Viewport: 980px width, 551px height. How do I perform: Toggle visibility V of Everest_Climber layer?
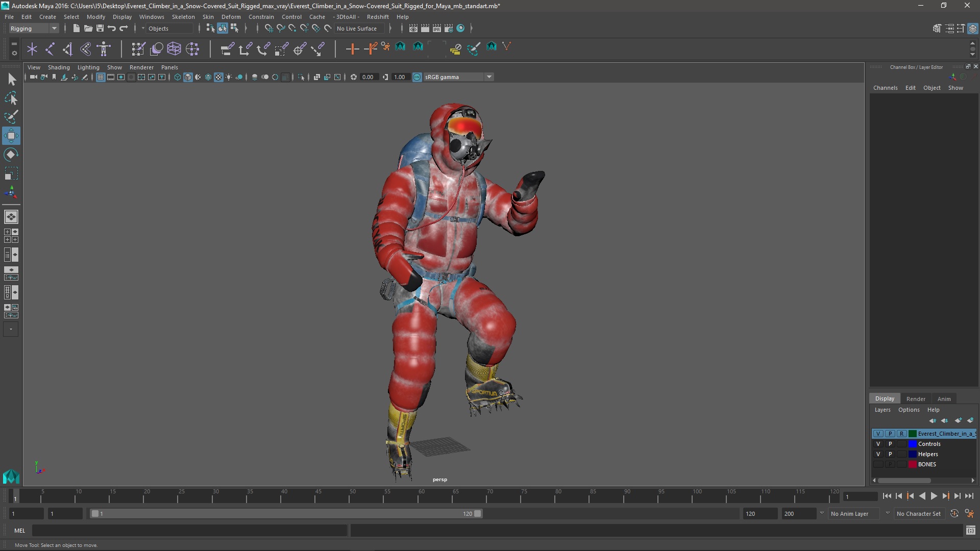click(878, 434)
